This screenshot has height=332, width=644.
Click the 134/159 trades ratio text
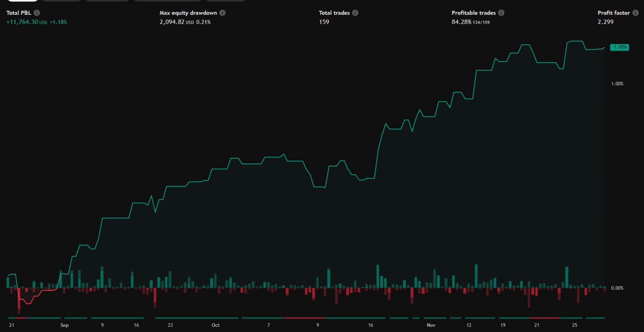[481, 23]
